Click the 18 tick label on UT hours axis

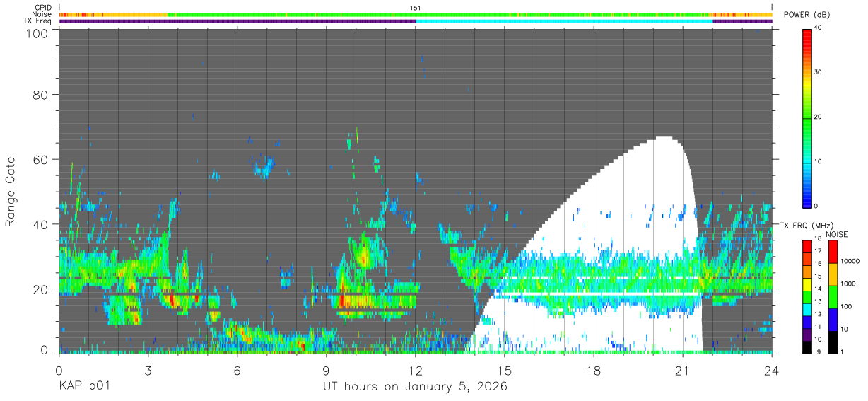(x=594, y=370)
